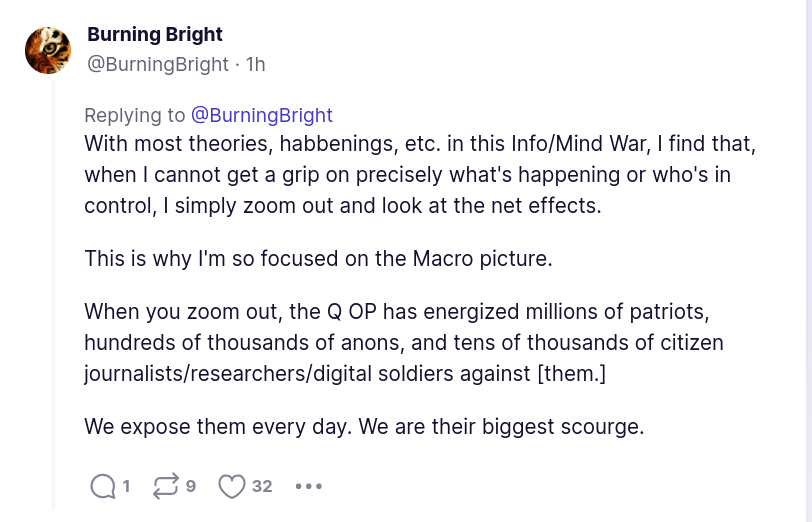
Task: Click the like count "32"
Action: coord(262,486)
